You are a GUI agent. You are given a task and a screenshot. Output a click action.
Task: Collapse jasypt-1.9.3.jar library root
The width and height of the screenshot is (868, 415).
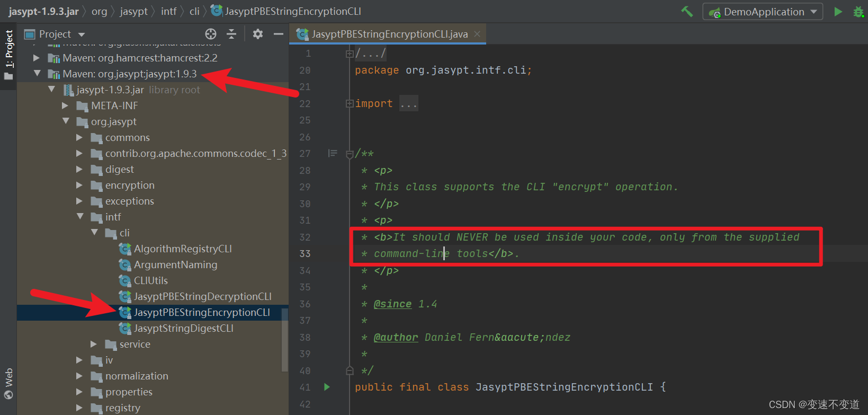pos(51,90)
